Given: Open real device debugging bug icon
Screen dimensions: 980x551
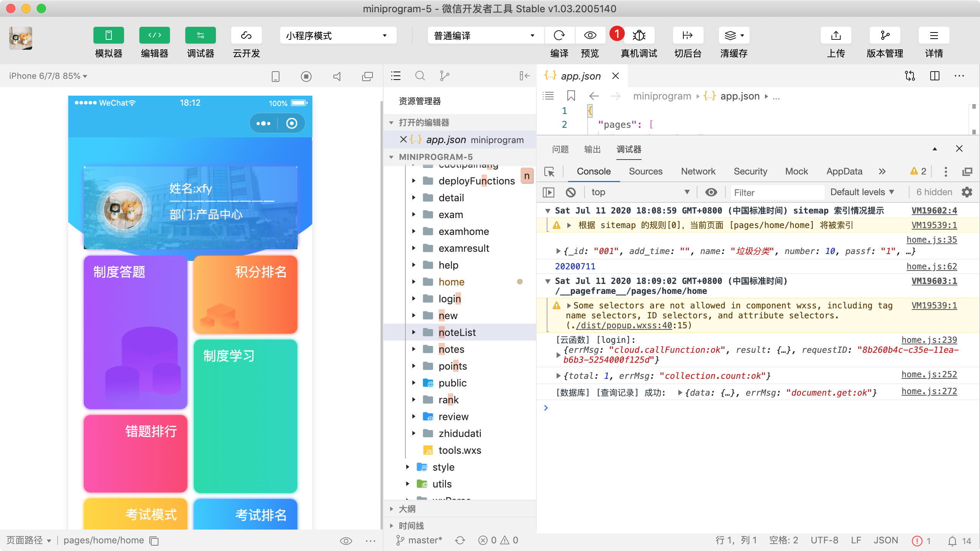Looking at the screenshot, I should (x=639, y=36).
